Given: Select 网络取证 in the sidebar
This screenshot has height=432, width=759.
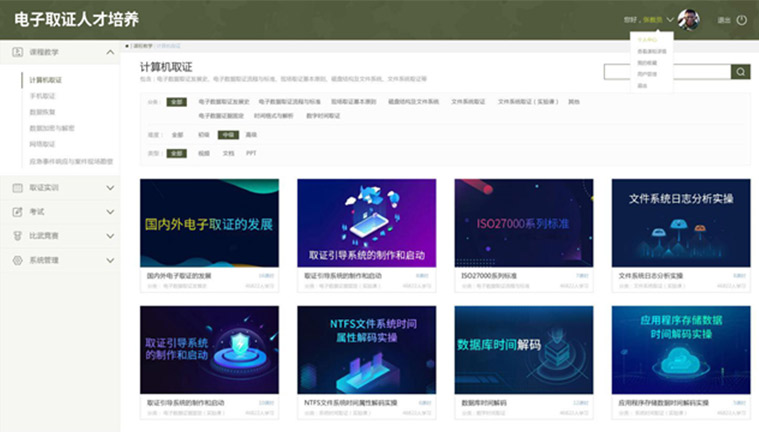Looking at the screenshot, I should (43, 144).
